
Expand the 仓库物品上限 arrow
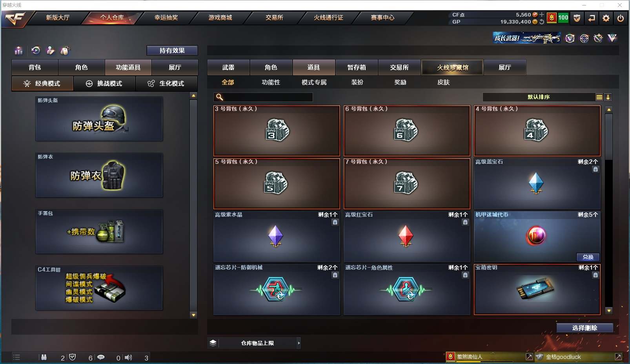coord(299,343)
